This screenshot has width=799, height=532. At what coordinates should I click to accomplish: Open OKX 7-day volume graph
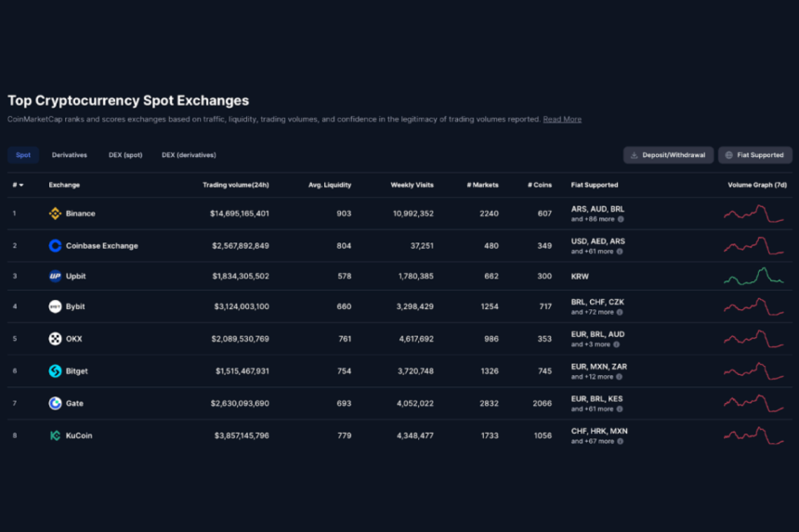[753, 339]
